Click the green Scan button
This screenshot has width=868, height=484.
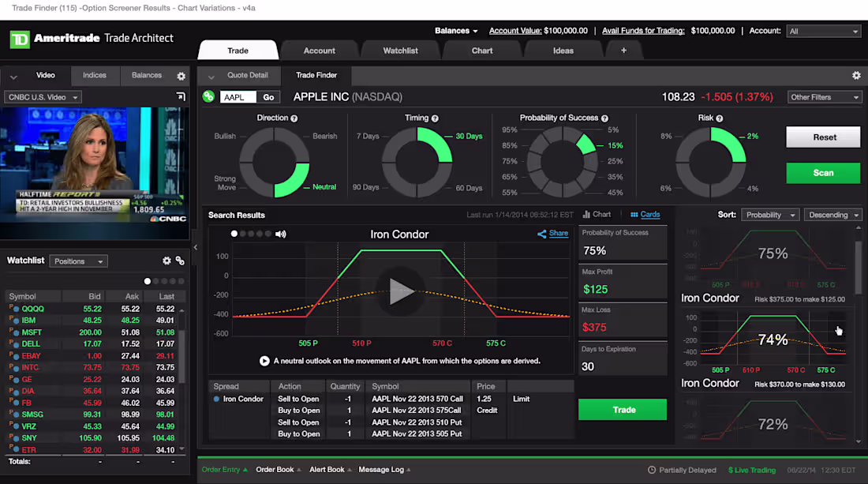(x=823, y=173)
